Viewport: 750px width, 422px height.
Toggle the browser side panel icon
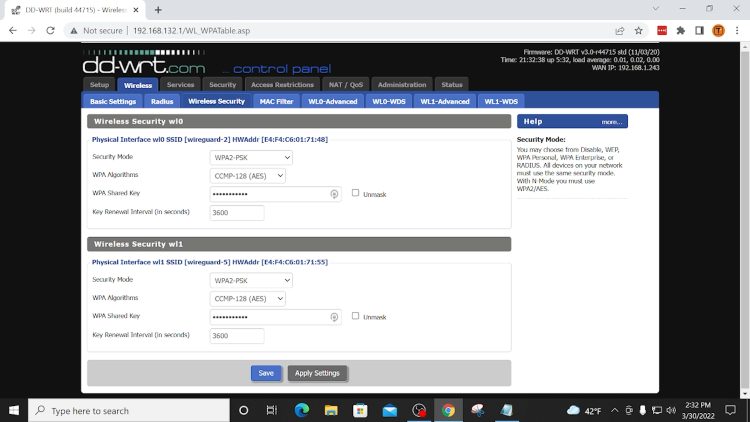tap(699, 31)
